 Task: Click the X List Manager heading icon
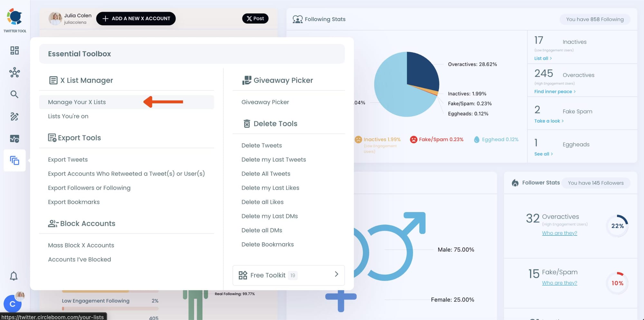[x=53, y=80]
